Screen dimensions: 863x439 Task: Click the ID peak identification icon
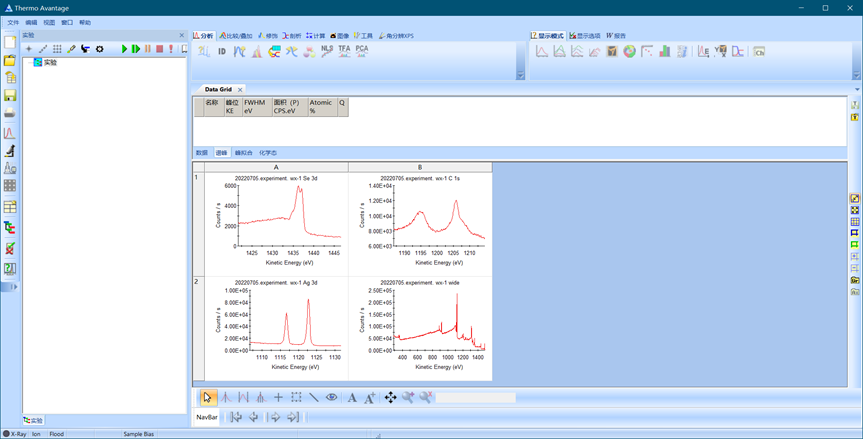(222, 51)
